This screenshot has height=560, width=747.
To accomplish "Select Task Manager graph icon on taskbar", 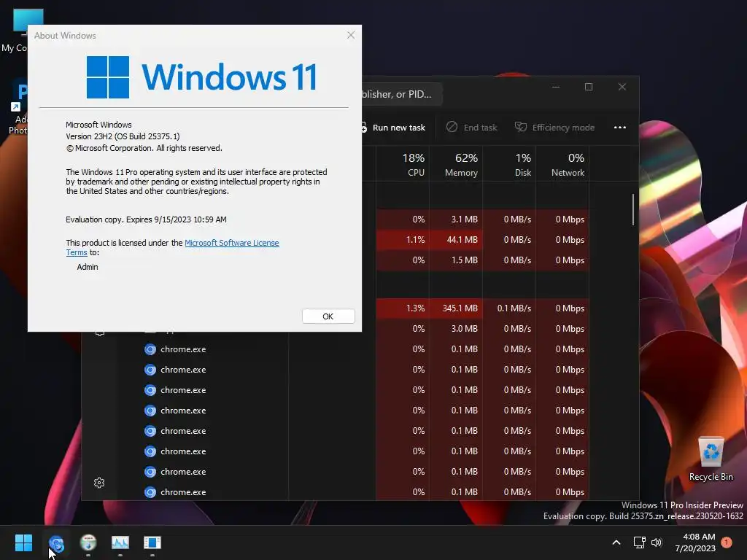I will [x=120, y=542].
